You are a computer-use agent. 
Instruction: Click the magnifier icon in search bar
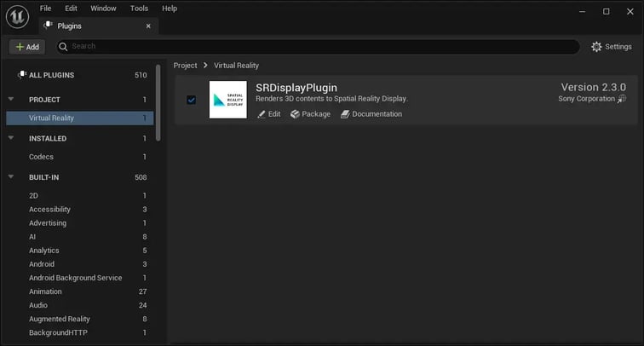(x=63, y=47)
